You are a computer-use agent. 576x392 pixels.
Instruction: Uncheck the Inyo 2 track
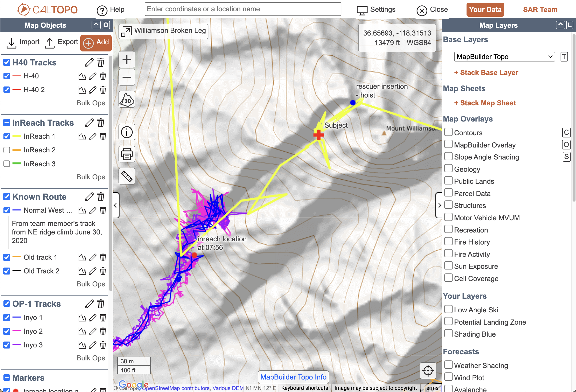pos(6,331)
